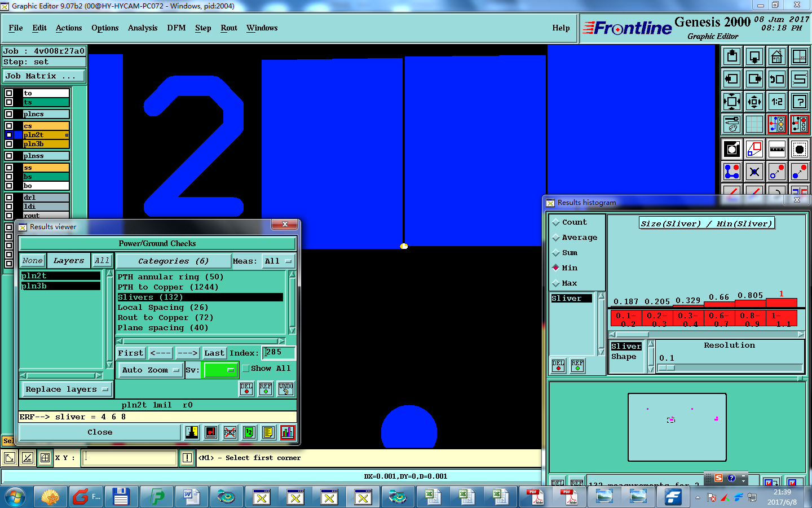Open the Analysis menu
This screenshot has width=812, height=508.
(143, 28)
